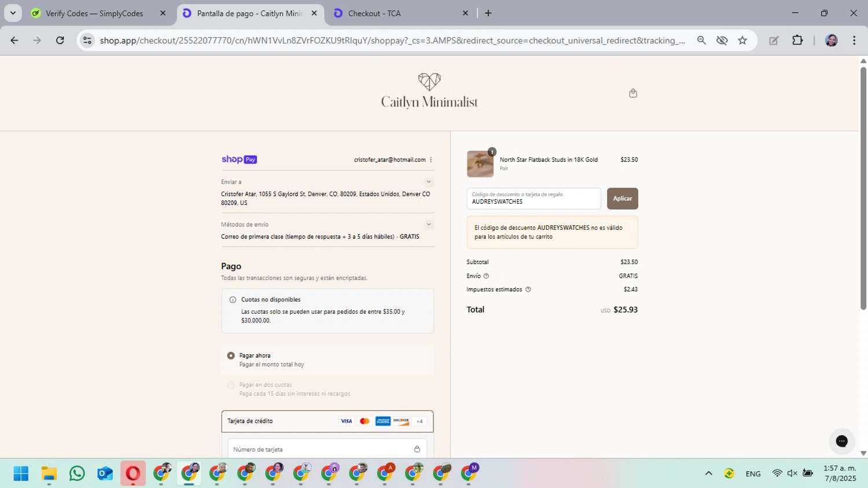Open the browser zoom magnifier icon
The height and width of the screenshot is (488, 868).
pyautogui.click(x=701, y=41)
